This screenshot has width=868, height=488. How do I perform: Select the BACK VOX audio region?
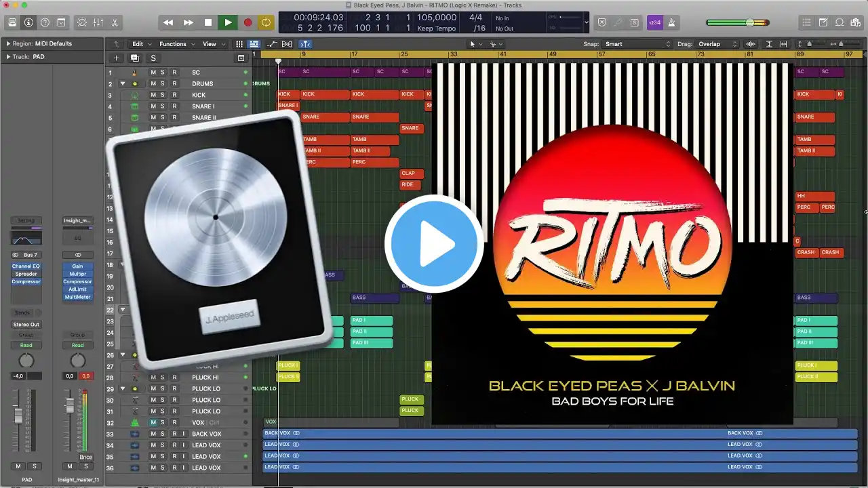point(559,434)
